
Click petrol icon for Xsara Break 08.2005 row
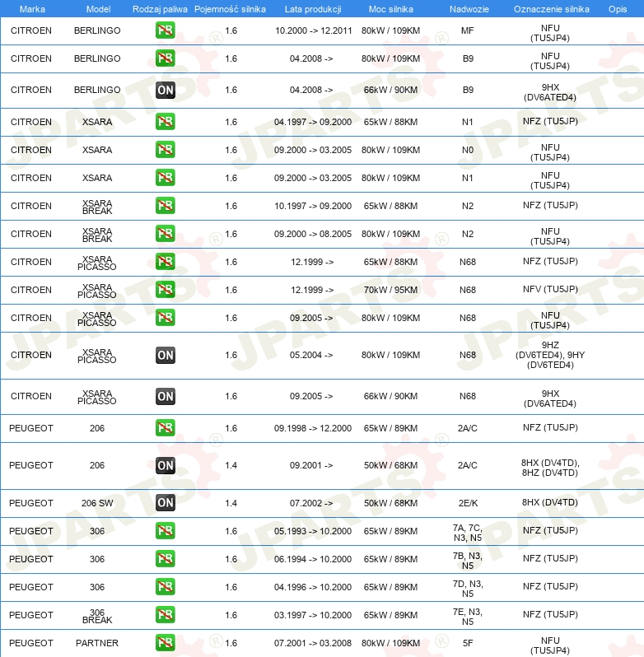pos(165,233)
